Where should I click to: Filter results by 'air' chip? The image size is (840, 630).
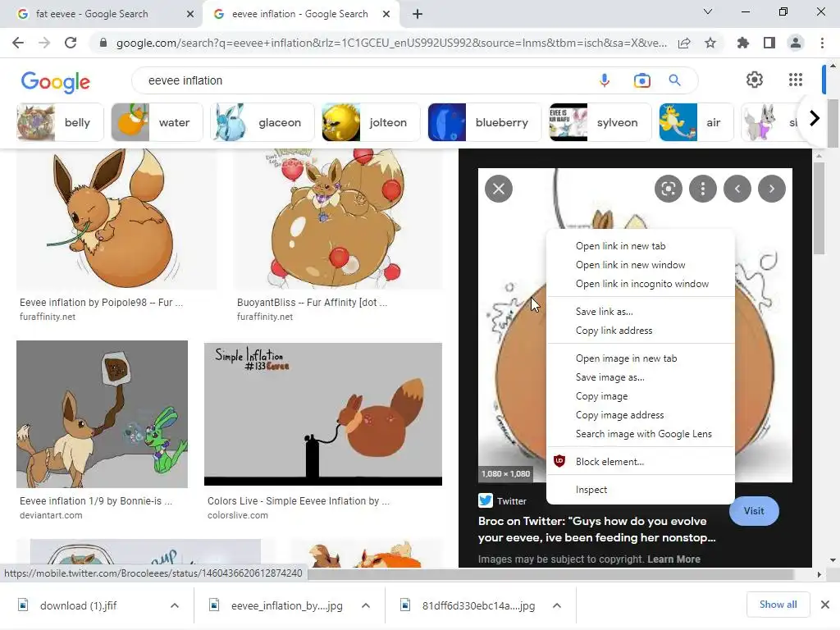(x=696, y=123)
